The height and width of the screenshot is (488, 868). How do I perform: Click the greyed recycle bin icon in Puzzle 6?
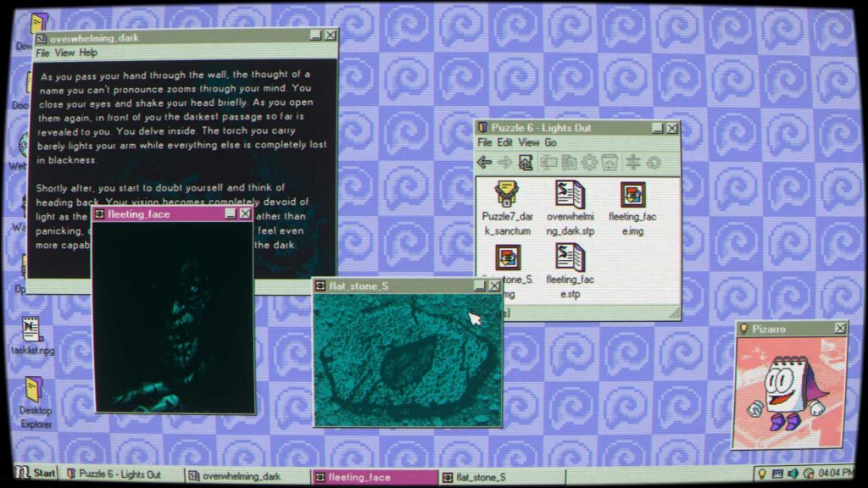(x=609, y=162)
